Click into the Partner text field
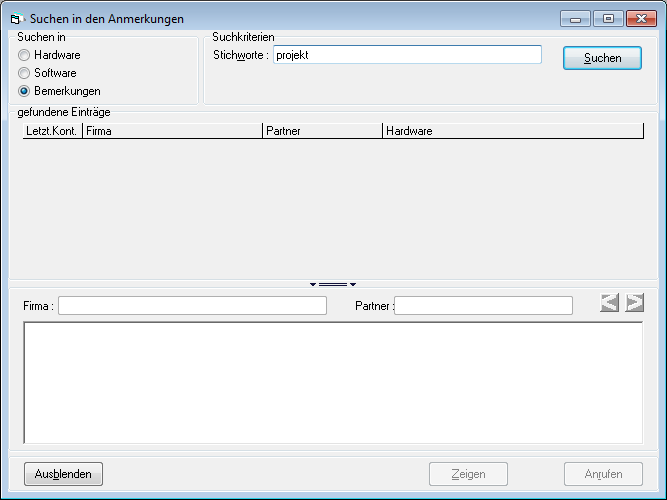 484,306
